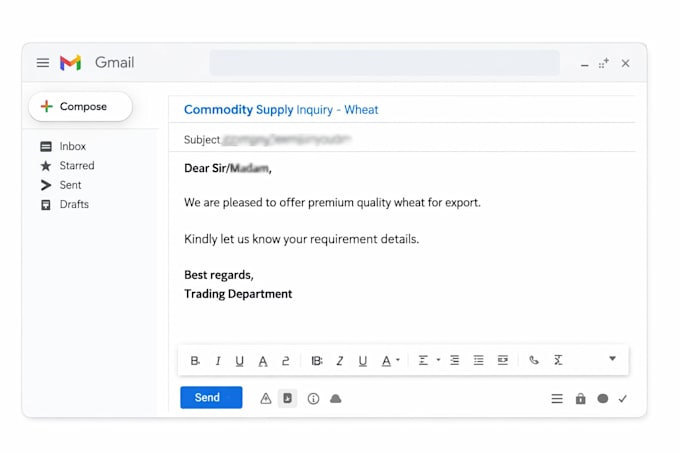Viewport: 680px width, 453px height.
Task: Close the Gmail window
Action: pos(625,63)
